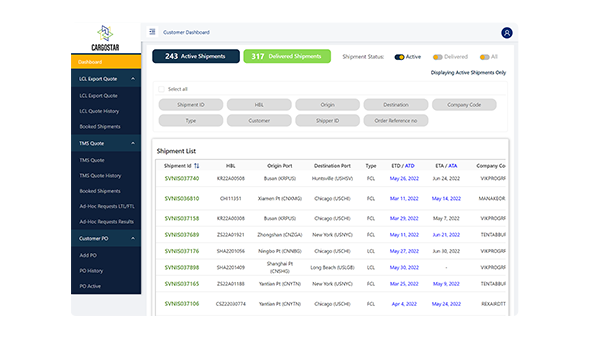Screen dimensions: 590x360
Task: Select the Order Reference no filter chip
Action: click(396, 121)
